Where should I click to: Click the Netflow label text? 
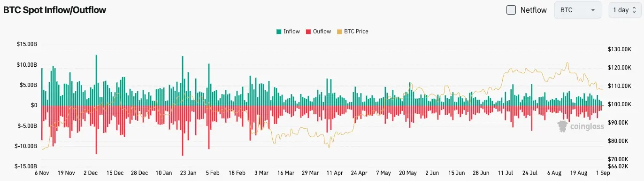pyautogui.click(x=534, y=10)
